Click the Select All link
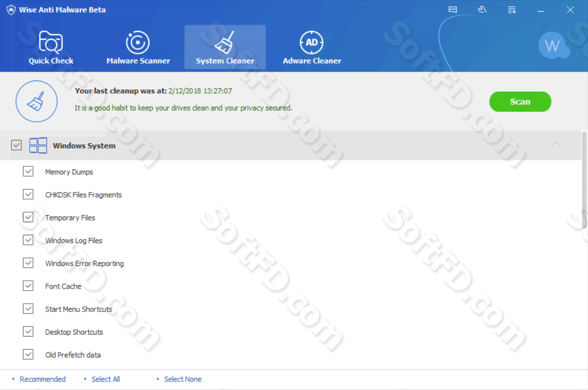Image resolution: width=588 pixels, height=390 pixels. tap(106, 379)
